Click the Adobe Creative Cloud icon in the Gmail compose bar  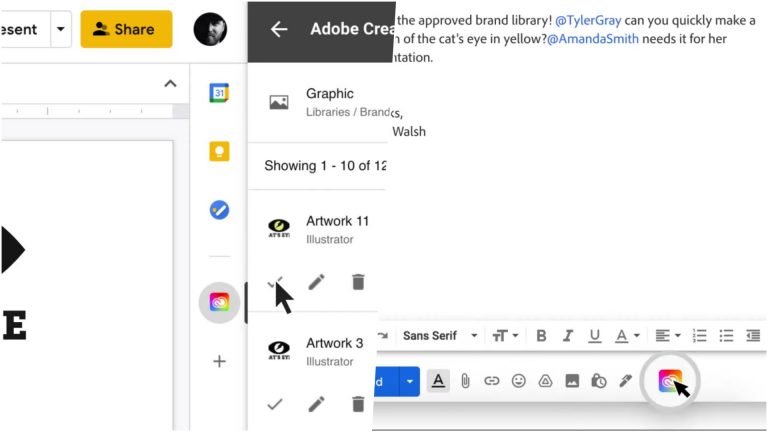tap(670, 381)
